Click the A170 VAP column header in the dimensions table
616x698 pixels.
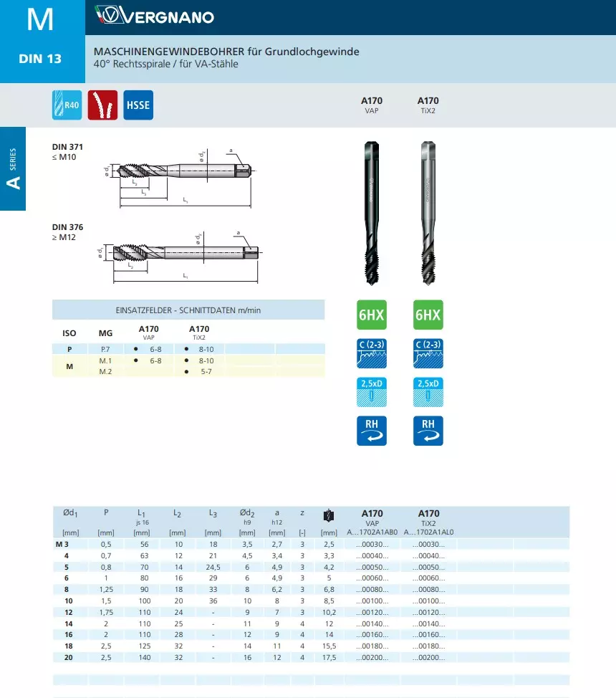click(x=372, y=519)
